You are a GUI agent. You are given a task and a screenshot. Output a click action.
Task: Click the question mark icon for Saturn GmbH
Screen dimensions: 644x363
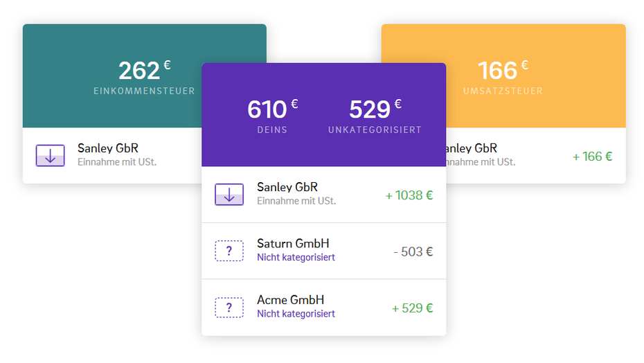tap(229, 251)
